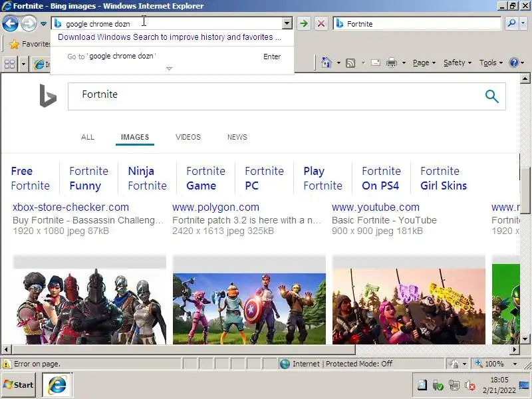Select Fortnite On PS4 related search

click(x=381, y=178)
